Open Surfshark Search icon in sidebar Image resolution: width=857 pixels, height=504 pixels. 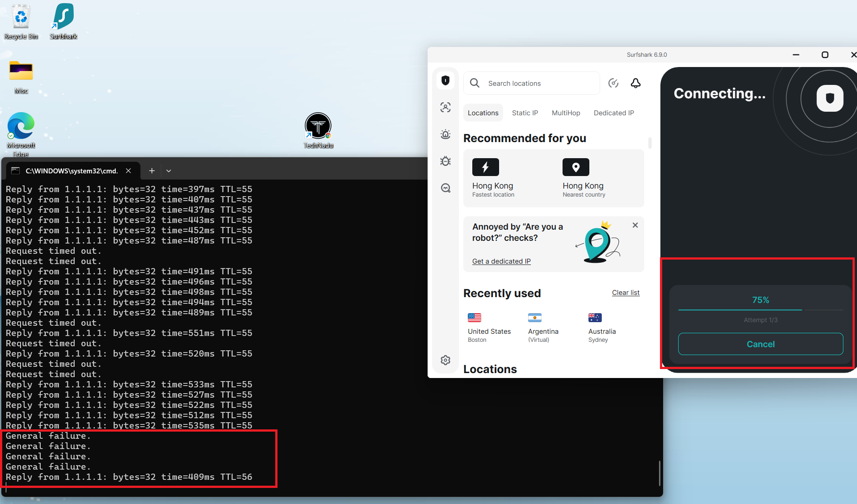click(445, 188)
